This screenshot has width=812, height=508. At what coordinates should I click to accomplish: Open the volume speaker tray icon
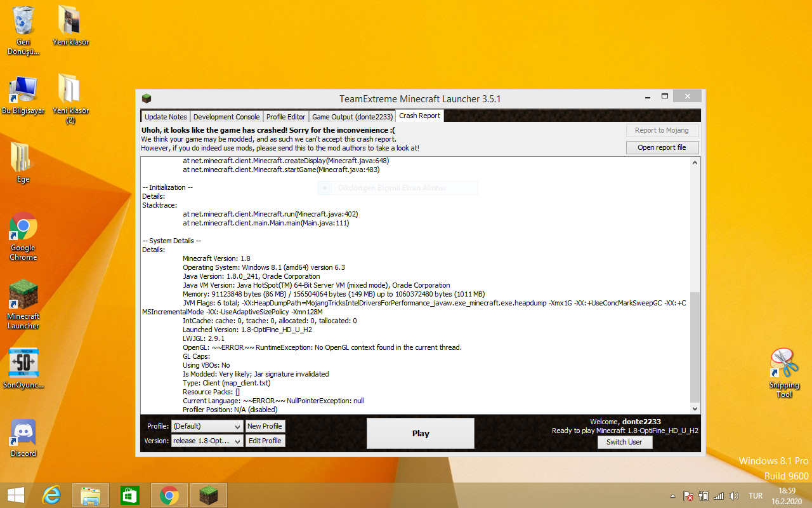point(735,496)
